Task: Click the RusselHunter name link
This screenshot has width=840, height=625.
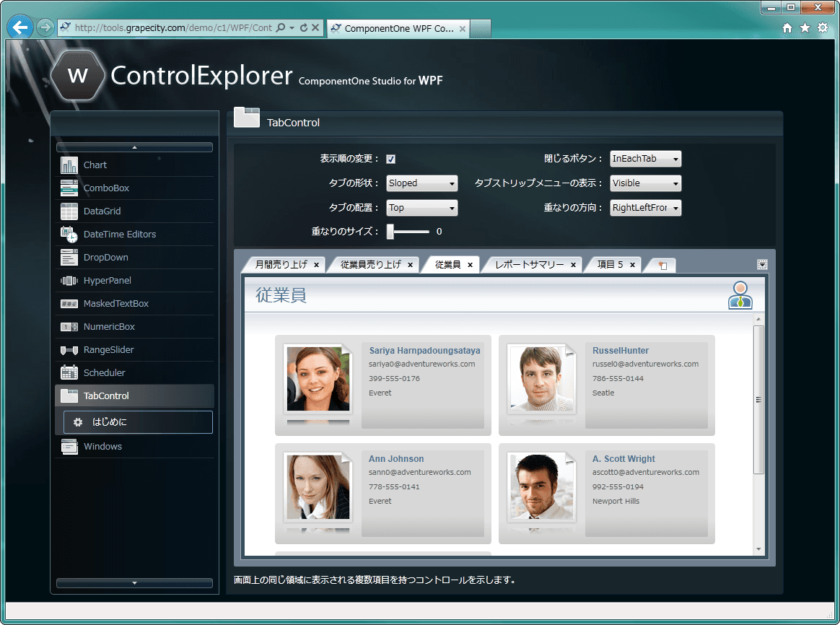Action: coord(621,350)
